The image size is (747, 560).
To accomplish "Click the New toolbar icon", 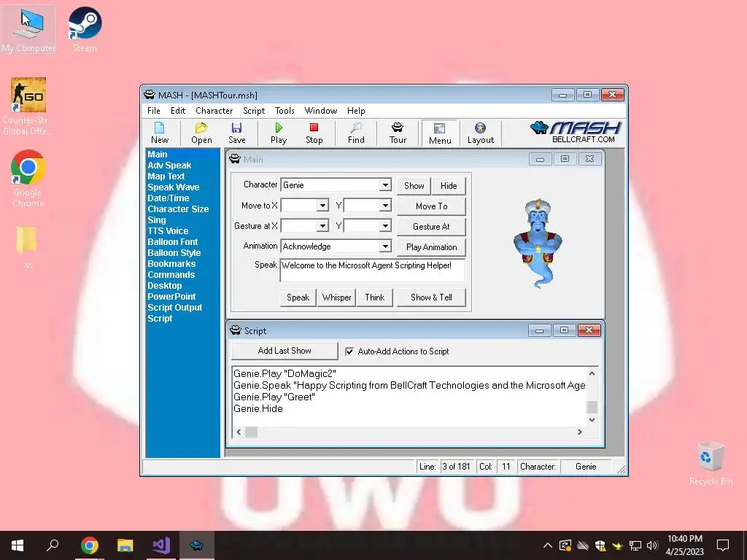I will pos(160,133).
